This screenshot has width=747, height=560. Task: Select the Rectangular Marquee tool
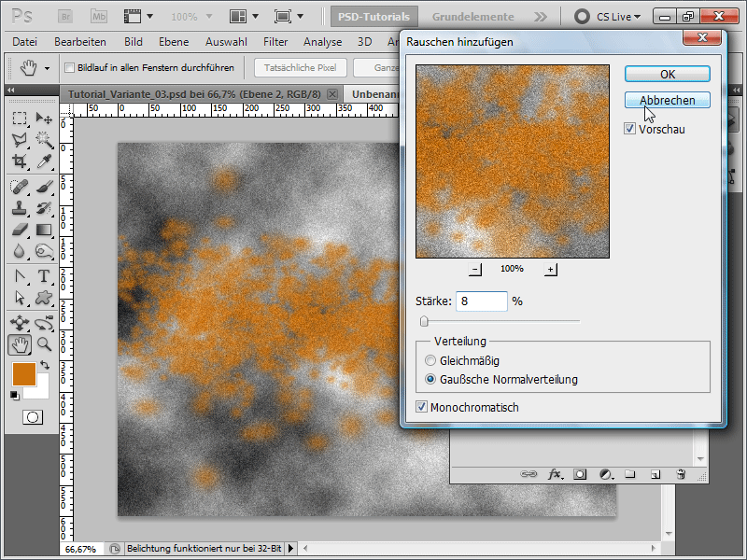(x=20, y=118)
